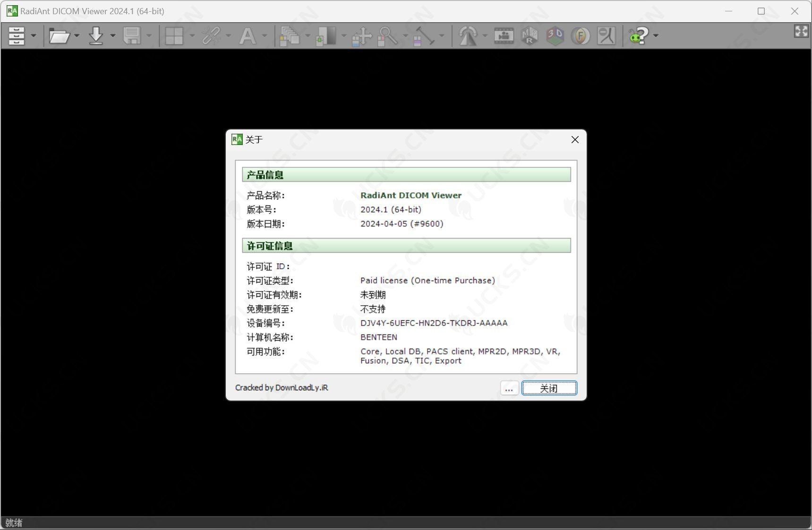Click the device ID DJV4Y-6UEFC-HN2D6-TKDRJ-AAAAA
This screenshot has height=530, width=812.
[434, 323]
